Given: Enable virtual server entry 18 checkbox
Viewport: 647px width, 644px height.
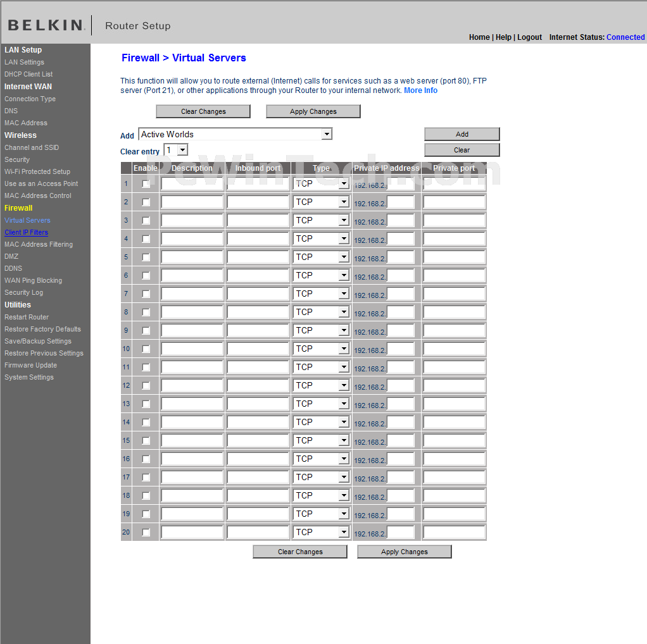Looking at the screenshot, I should pyautogui.click(x=146, y=495).
